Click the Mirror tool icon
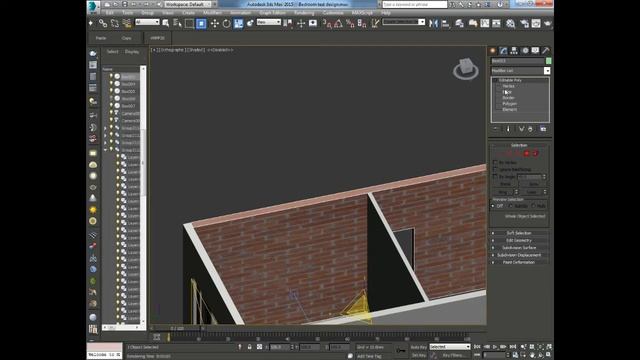 (433, 24)
